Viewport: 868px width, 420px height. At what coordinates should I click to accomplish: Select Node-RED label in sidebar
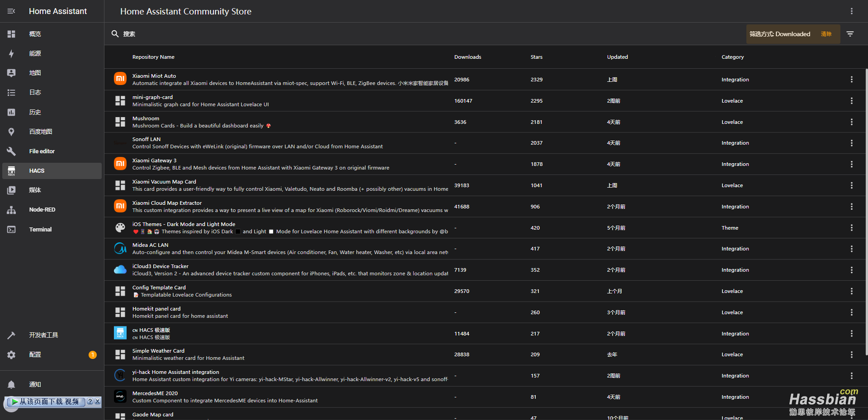[42, 210]
